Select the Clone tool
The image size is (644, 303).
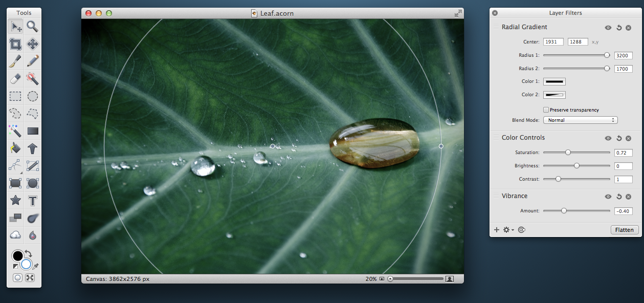click(x=16, y=218)
